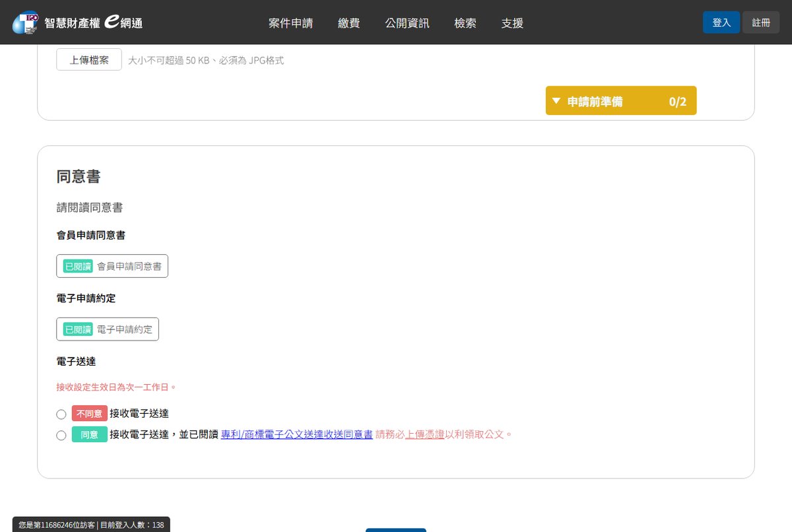Open the 電子申請約定 document button
792x532 pixels.
pos(108,329)
